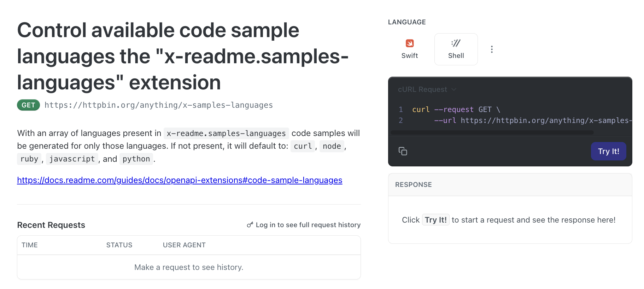The width and height of the screenshot is (644, 289).
Task: Copy the cURL code sample
Action: click(x=403, y=151)
